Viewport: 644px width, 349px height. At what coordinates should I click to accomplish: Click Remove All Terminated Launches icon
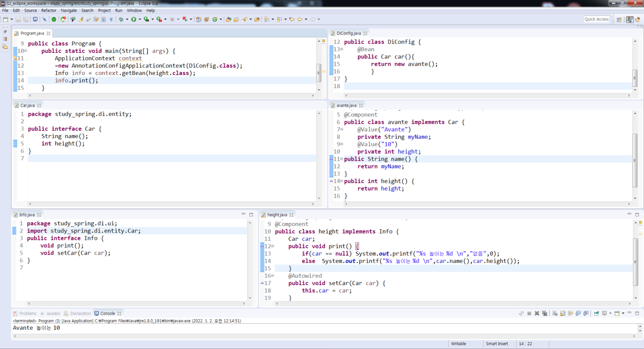coord(545,313)
